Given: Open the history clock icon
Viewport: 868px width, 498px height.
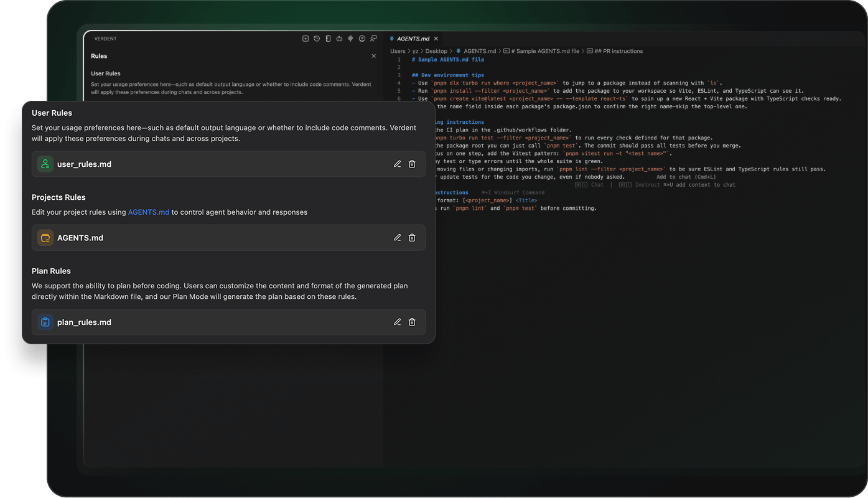Looking at the screenshot, I should click(317, 39).
